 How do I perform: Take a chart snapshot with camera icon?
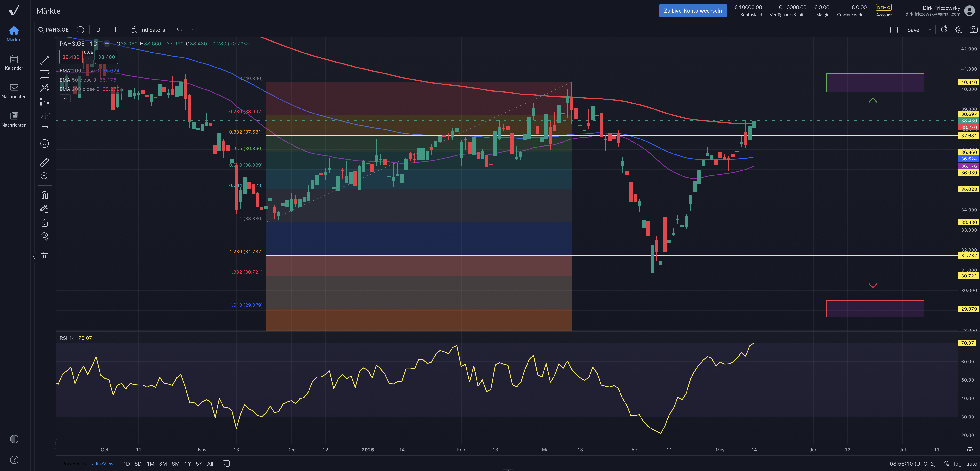(x=973, y=30)
